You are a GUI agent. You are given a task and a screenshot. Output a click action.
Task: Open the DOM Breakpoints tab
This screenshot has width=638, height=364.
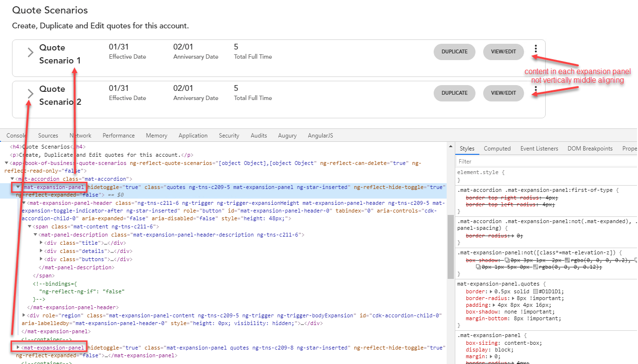pyautogui.click(x=590, y=148)
